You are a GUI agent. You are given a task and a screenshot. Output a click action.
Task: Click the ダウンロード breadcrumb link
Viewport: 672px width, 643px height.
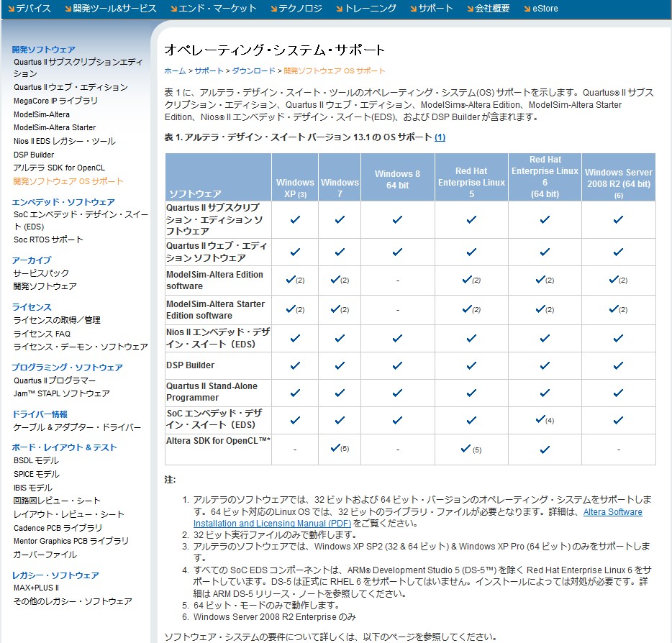[x=253, y=70]
